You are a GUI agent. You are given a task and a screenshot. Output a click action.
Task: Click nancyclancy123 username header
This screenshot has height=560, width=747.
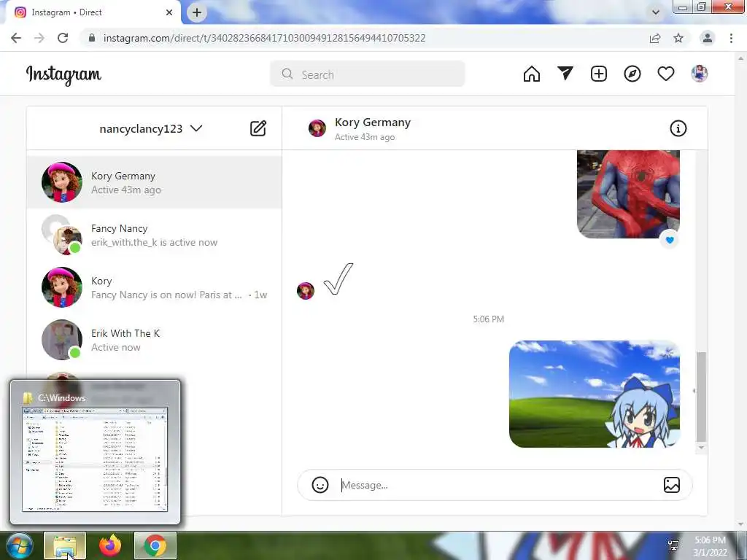tap(141, 128)
